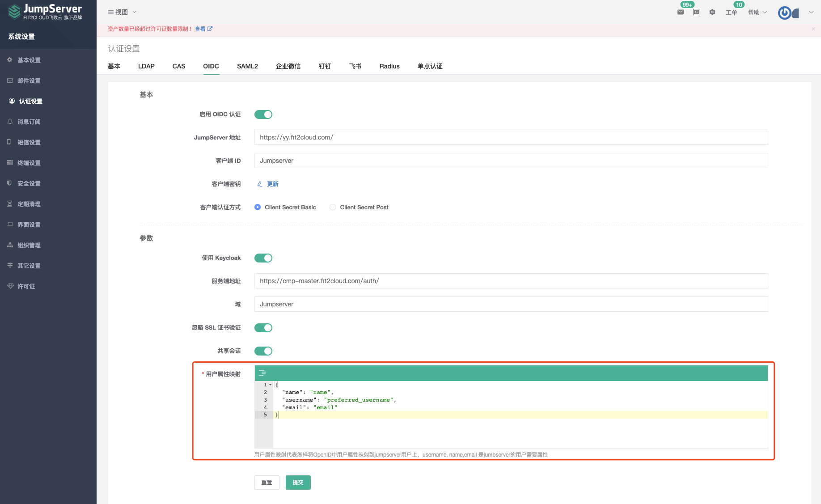Open the 帮助 dropdown menu
Image resolution: width=821 pixels, height=504 pixels.
tap(757, 13)
